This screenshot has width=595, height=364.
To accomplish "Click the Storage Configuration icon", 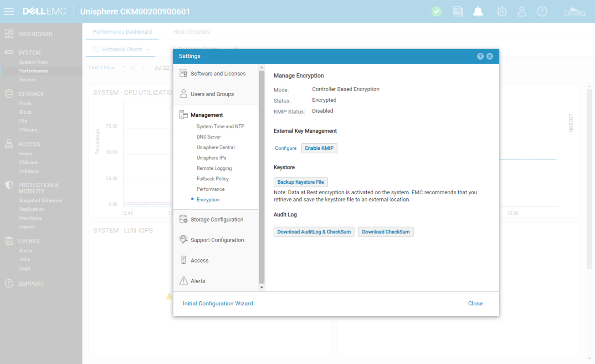I will click(x=184, y=219).
